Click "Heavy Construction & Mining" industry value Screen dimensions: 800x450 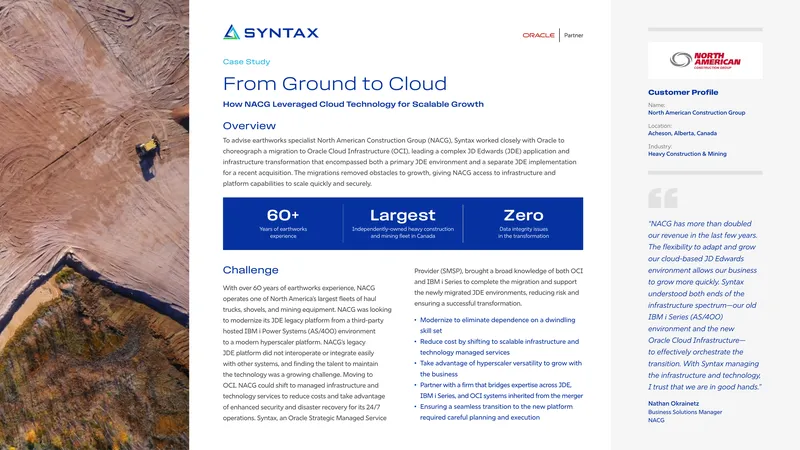pos(687,154)
